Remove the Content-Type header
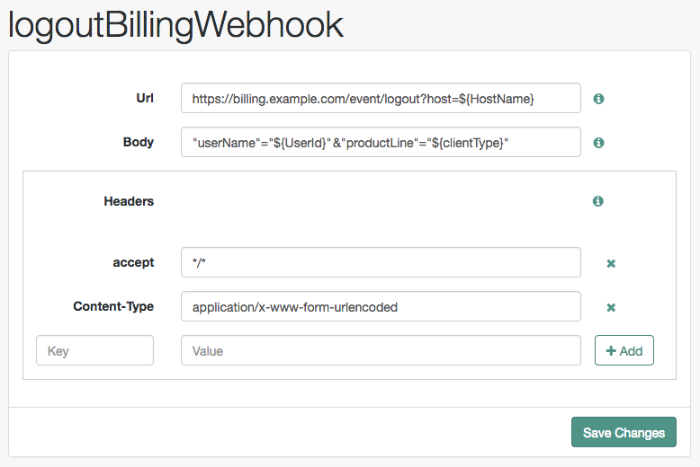 click(611, 307)
